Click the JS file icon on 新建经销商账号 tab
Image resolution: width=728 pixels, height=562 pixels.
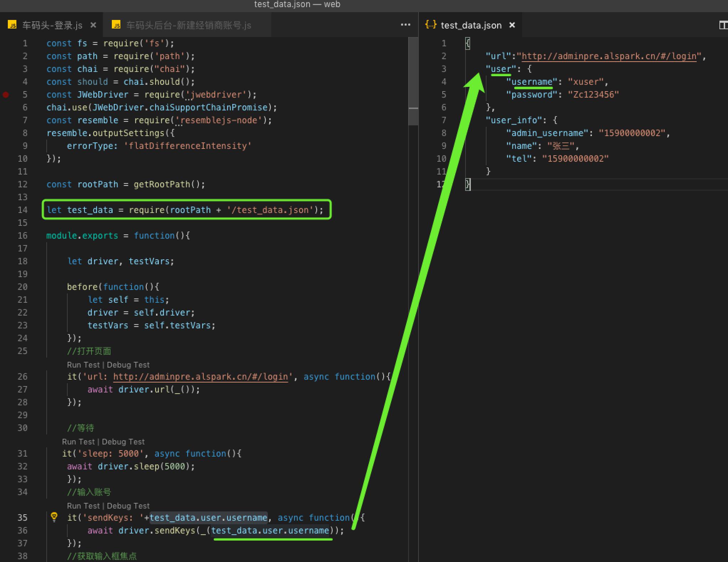[116, 25]
